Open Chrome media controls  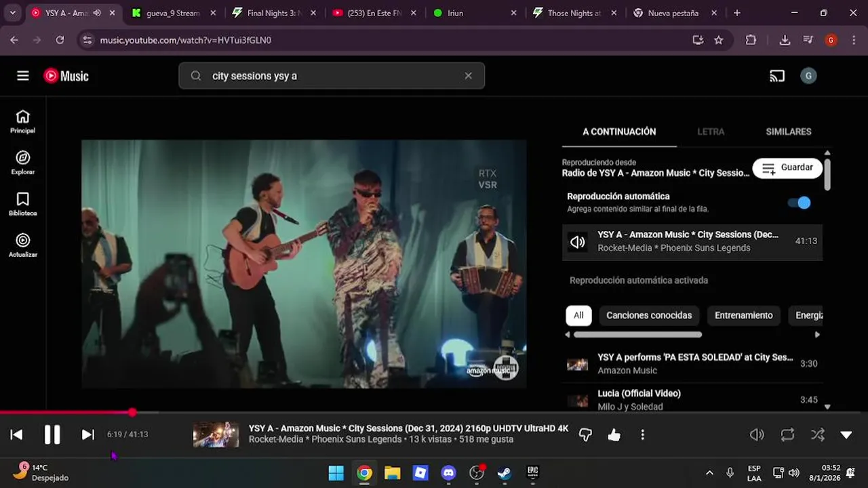pos(808,40)
